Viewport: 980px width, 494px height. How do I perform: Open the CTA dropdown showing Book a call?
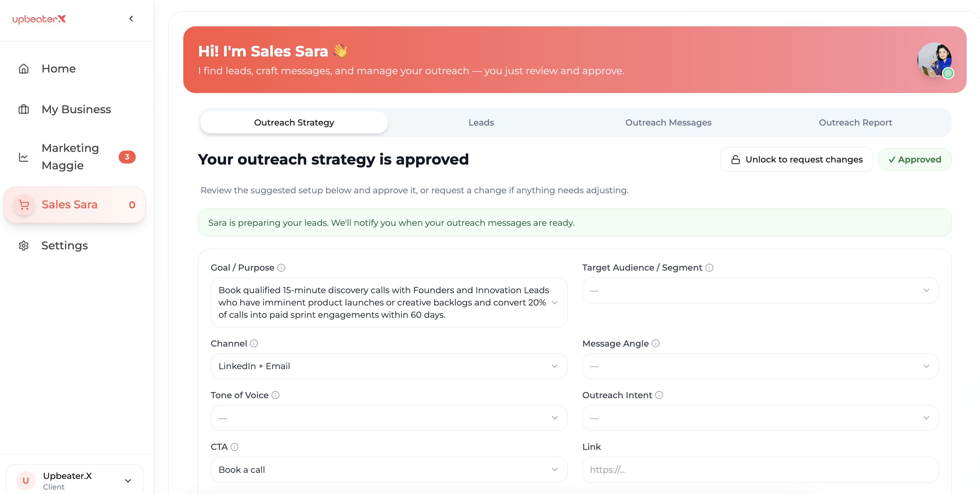(x=389, y=470)
